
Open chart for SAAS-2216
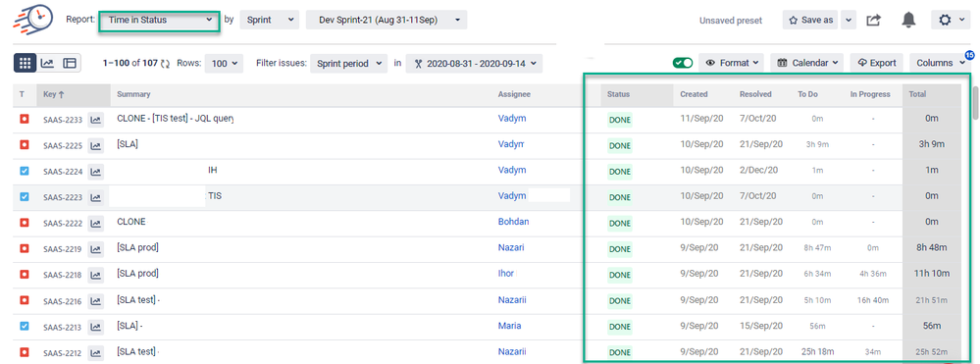click(95, 301)
